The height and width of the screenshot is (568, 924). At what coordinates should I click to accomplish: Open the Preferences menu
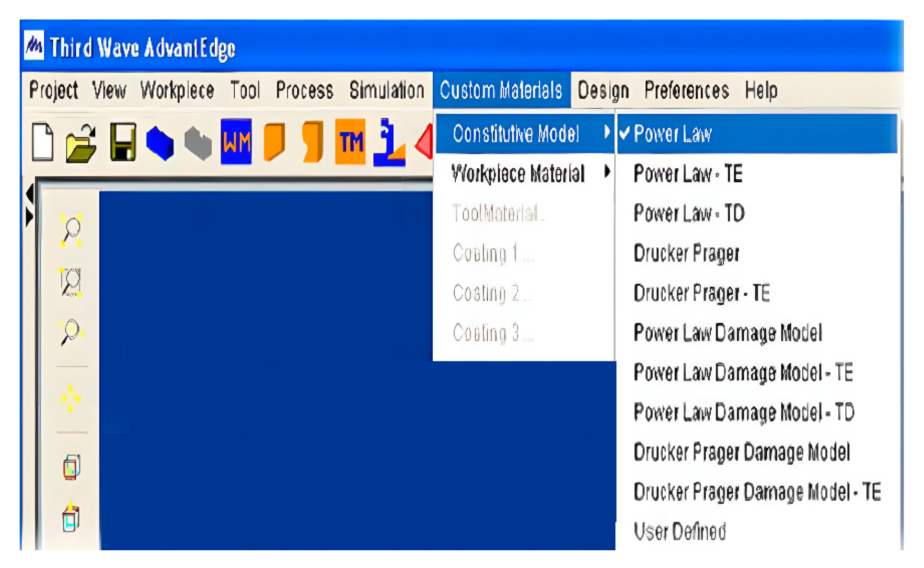(x=686, y=91)
